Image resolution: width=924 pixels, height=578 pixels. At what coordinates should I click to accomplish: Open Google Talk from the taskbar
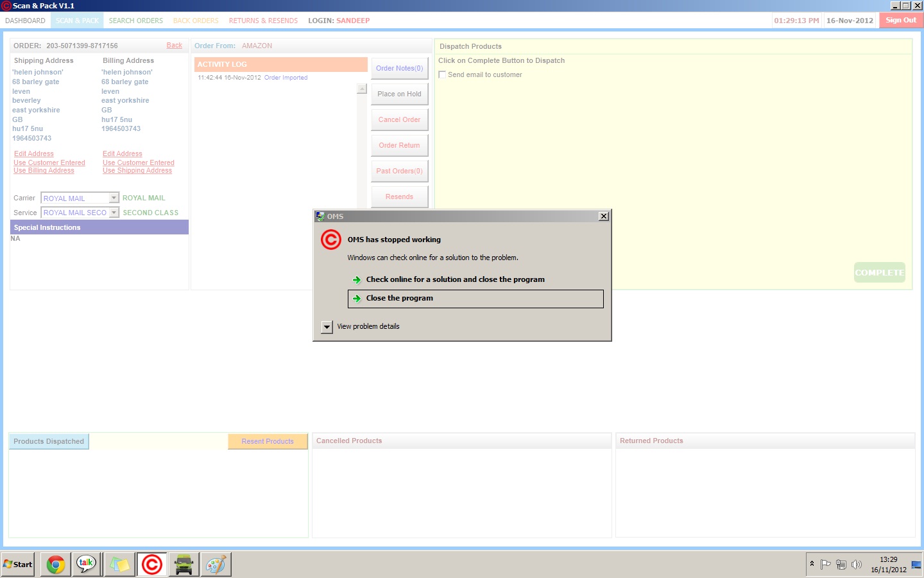[x=87, y=565]
